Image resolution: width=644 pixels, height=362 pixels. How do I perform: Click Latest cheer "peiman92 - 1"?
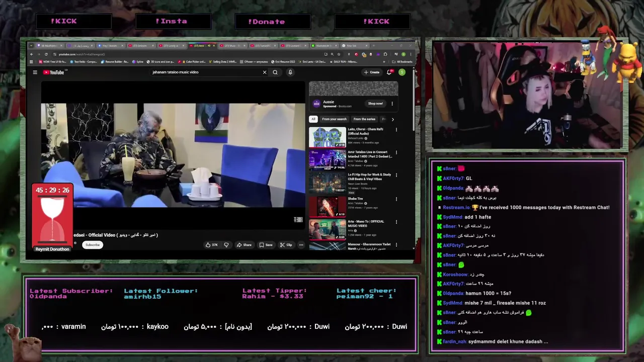364,297
